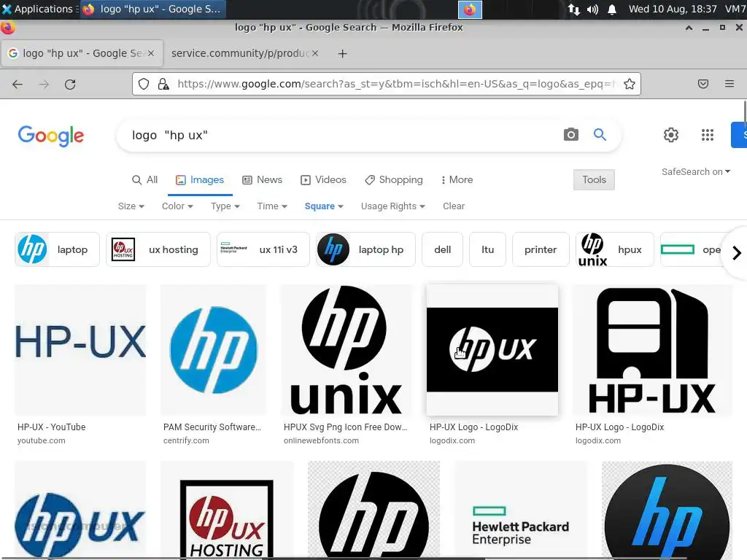Click the clock 'Wed 10 Aug, 18:37' in panel
747x560 pixels.
tap(673, 9)
